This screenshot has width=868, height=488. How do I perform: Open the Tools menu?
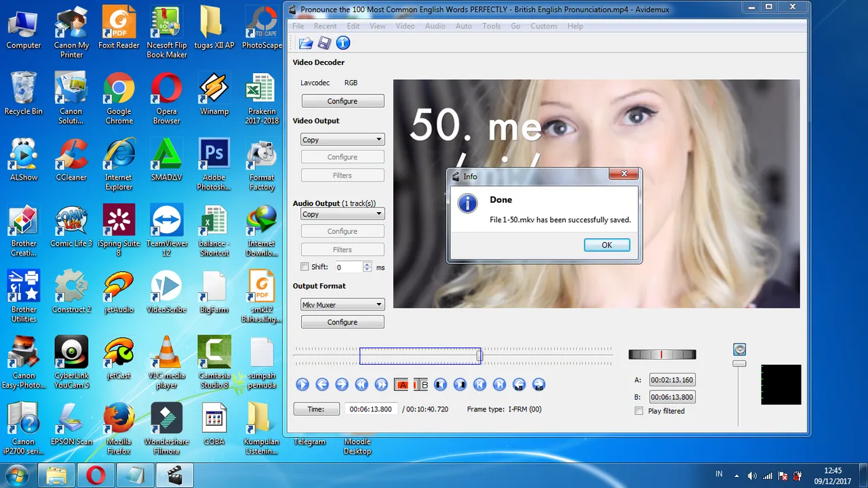[x=492, y=26]
